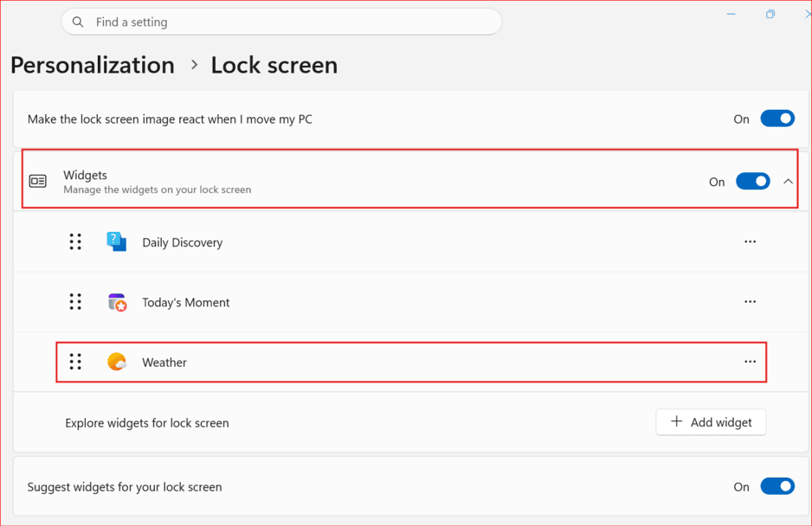The height and width of the screenshot is (526, 812).
Task: Click in the Find a setting box
Action: pos(281,22)
